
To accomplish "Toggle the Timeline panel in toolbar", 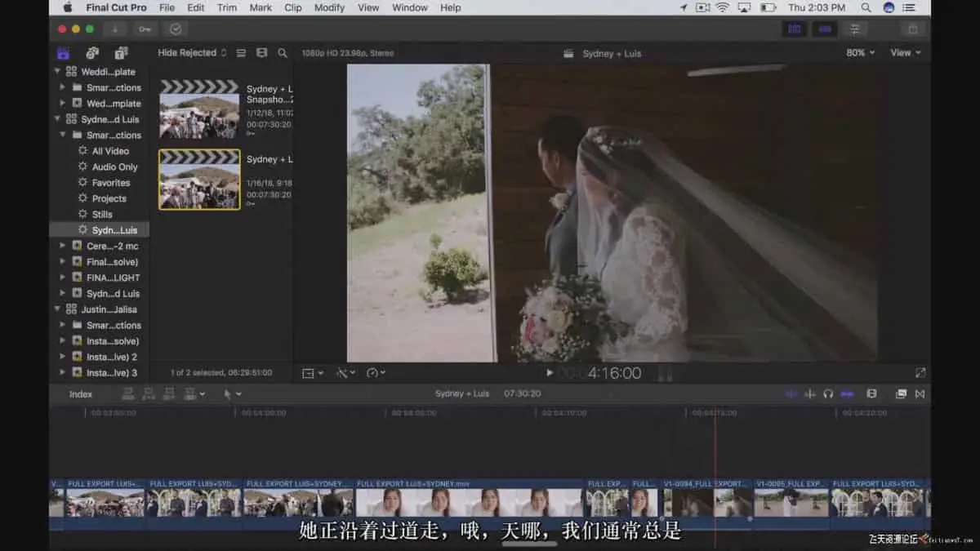I will (x=825, y=29).
